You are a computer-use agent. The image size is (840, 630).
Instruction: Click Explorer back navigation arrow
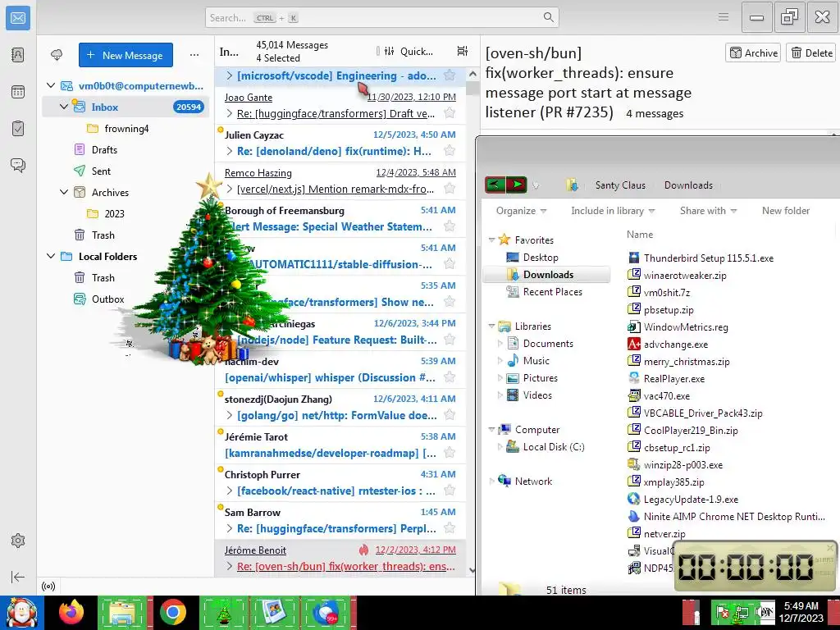(495, 185)
